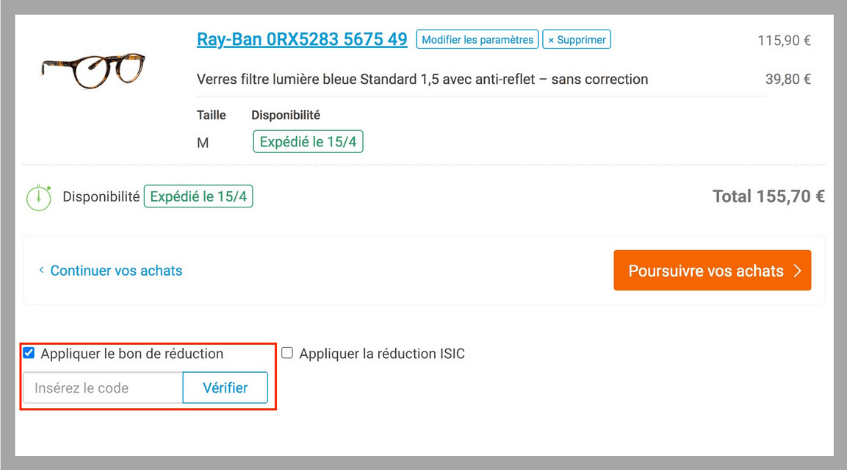The height and width of the screenshot is (470, 847).
Task: Click the green stopwatch availability icon
Action: coord(39,197)
